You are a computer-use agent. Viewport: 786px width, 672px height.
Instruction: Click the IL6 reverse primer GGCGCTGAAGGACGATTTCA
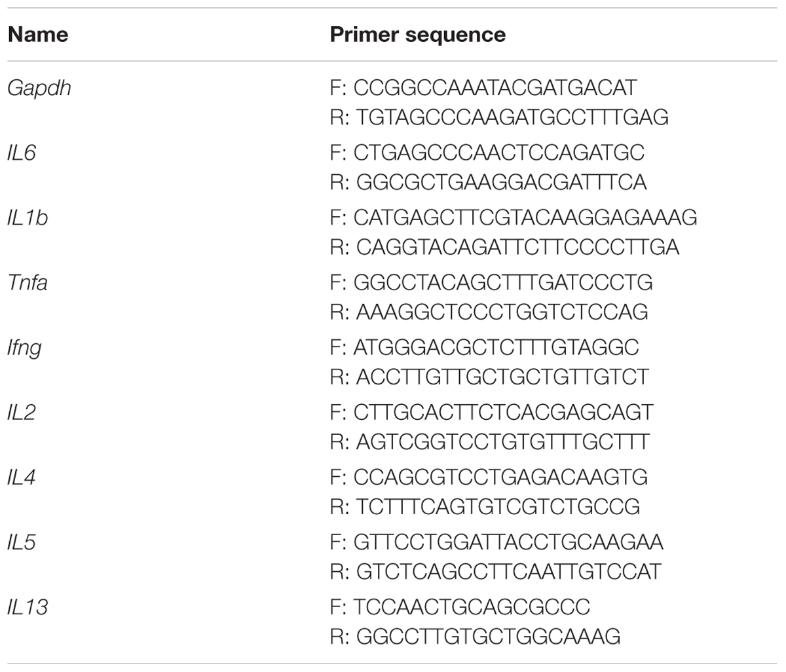[488, 182]
